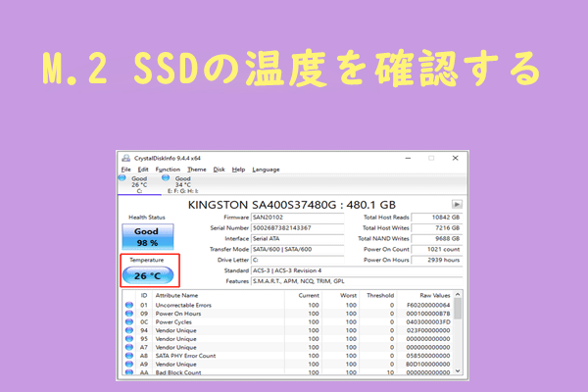
Task: Click the Serial Number field
Action: pos(297,228)
